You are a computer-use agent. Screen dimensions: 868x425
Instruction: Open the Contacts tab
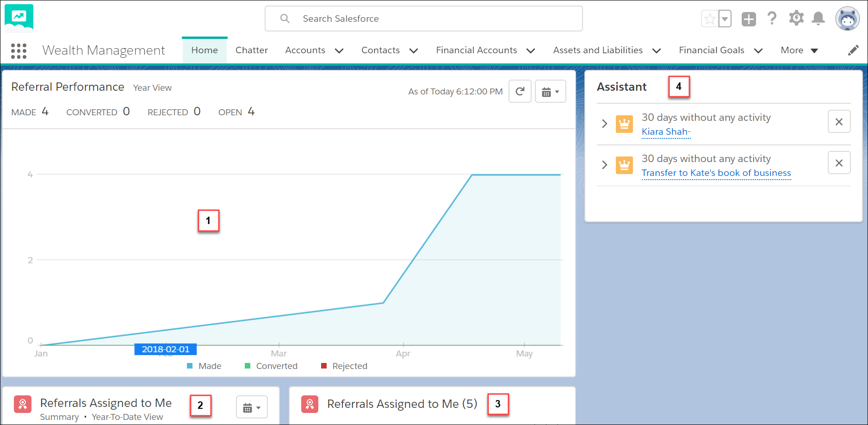[x=380, y=50]
